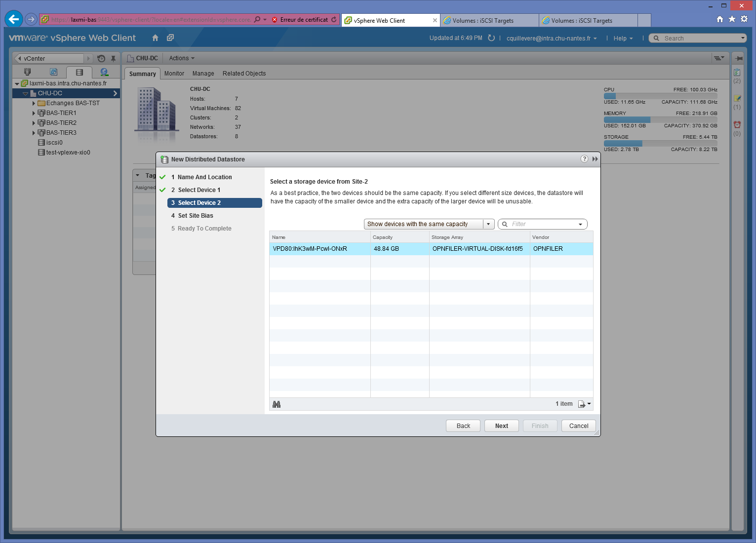Image resolution: width=756 pixels, height=543 pixels.
Task: Click the Memory usage bar
Action: pyautogui.click(x=661, y=119)
